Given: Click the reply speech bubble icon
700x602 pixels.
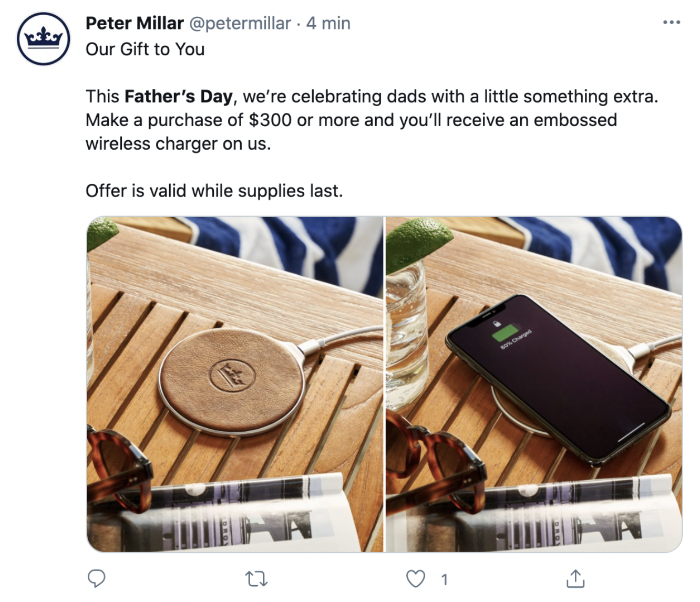Looking at the screenshot, I should 96,579.
